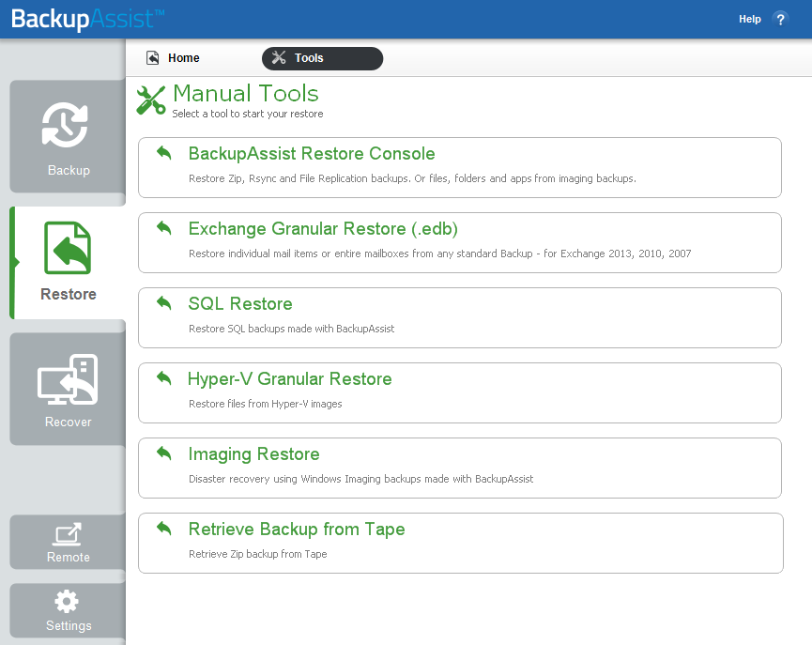This screenshot has height=645, width=812.
Task: Open Hyper-V Granular Restore tool
Action: [460, 392]
